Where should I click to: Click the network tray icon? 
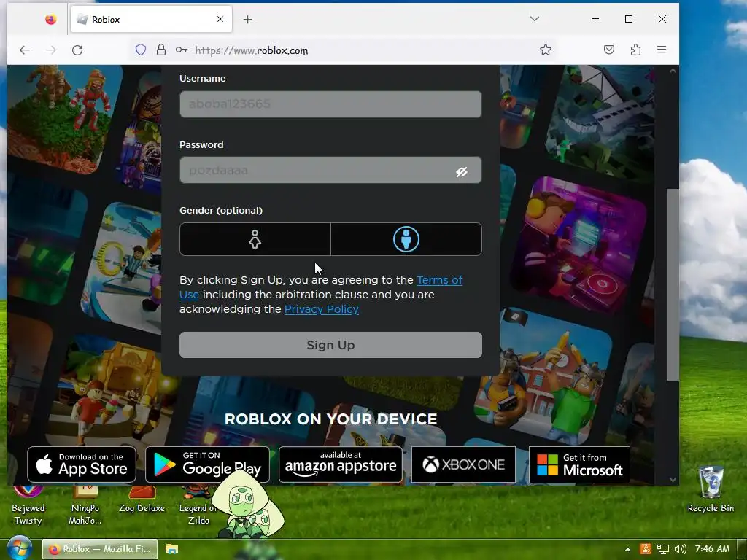[x=662, y=549]
